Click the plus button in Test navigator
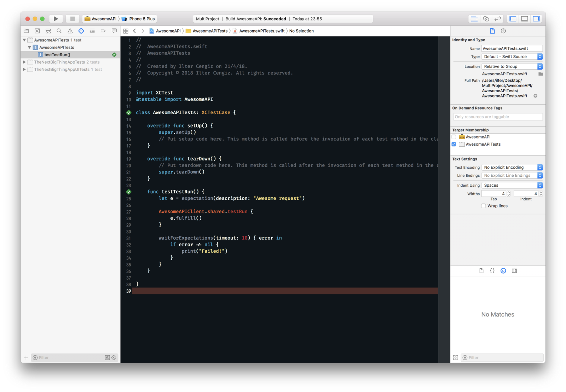Image resolution: width=566 pixels, height=392 pixels. point(26,358)
